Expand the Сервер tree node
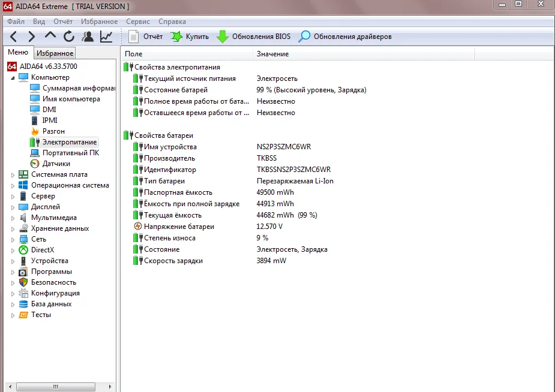Image resolution: width=555 pixels, height=392 pixels. point(13,196)
